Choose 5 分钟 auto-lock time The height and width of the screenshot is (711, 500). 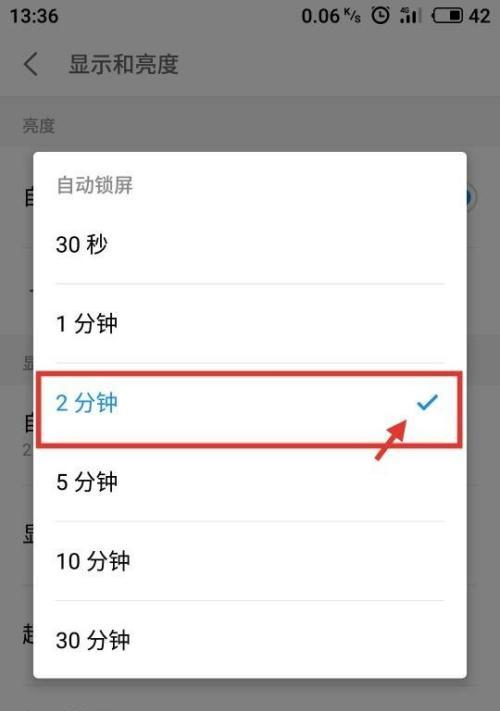[x=250, y=482]
